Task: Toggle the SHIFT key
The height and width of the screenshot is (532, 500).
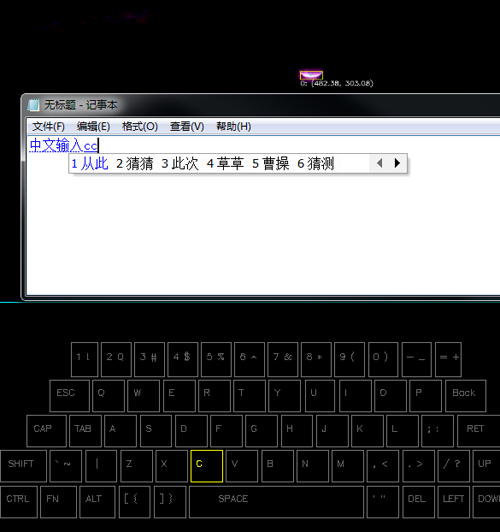Action: tap(23, 466)
